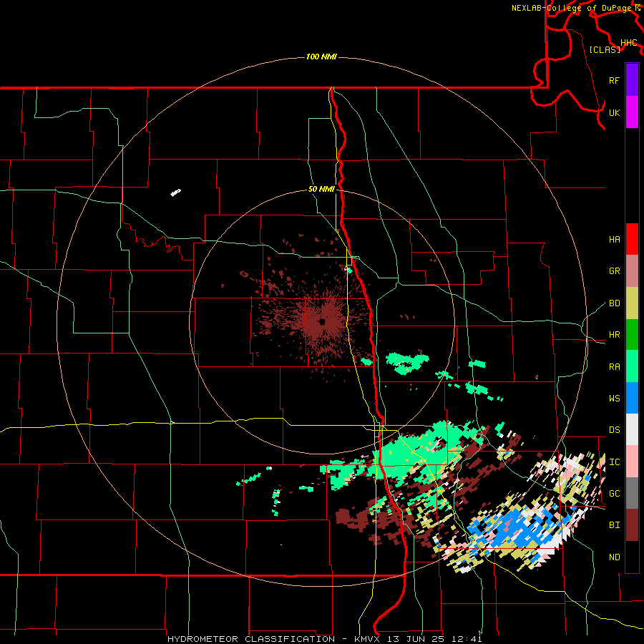This screenshot has width=644, height=644.
Task: Click the RF legend label
Action: pyautogui.click(x=614, y=80)
